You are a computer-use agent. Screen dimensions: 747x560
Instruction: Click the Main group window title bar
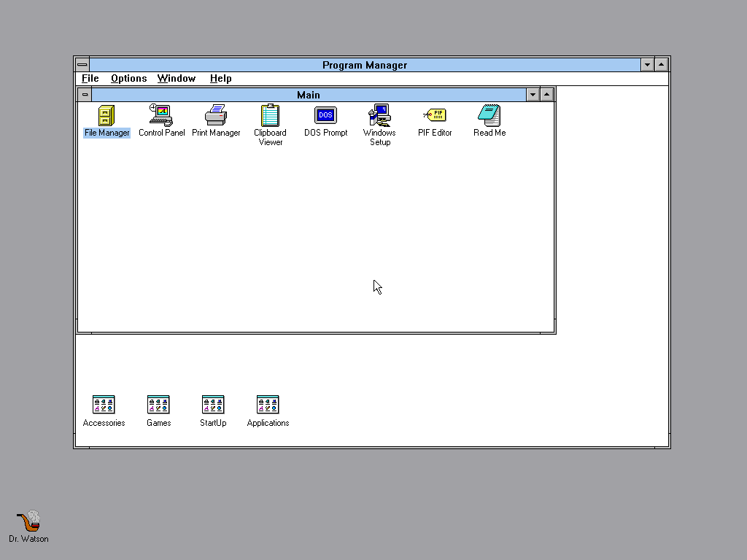click(308, 95)
